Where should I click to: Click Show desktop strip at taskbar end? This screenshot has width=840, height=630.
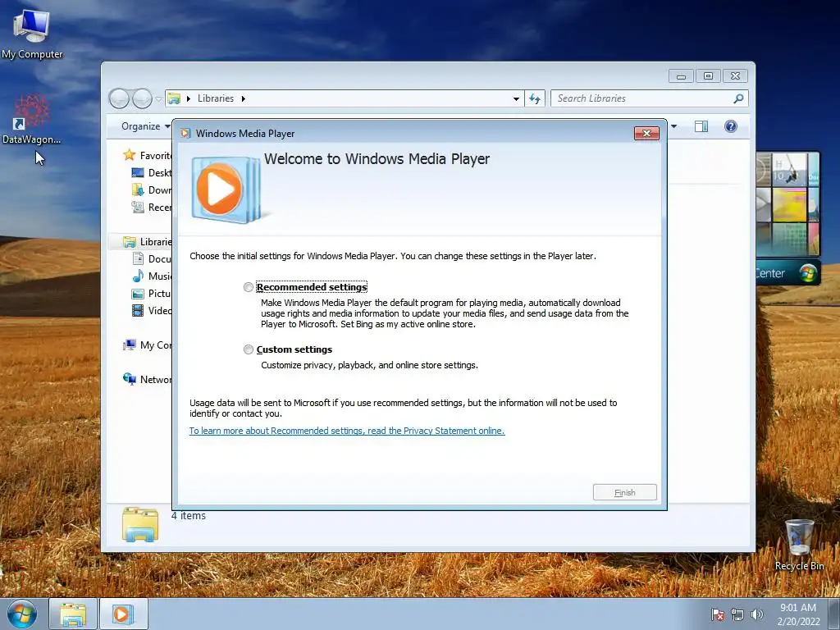834,614
